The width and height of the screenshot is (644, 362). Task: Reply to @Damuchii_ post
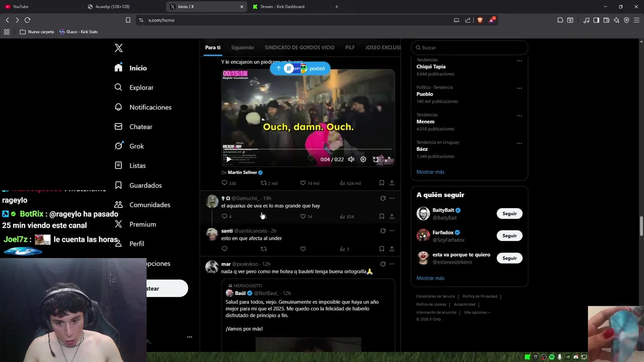tap(226, 216)
